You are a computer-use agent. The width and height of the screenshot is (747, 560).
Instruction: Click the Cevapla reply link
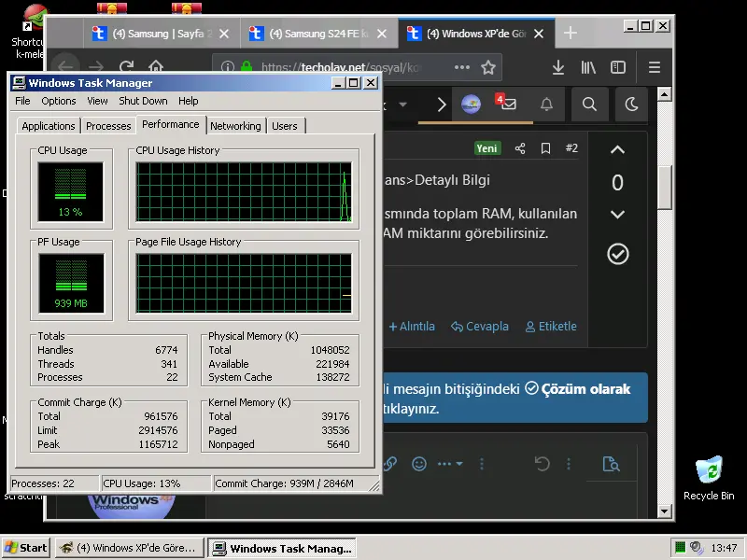pos(480,327)
